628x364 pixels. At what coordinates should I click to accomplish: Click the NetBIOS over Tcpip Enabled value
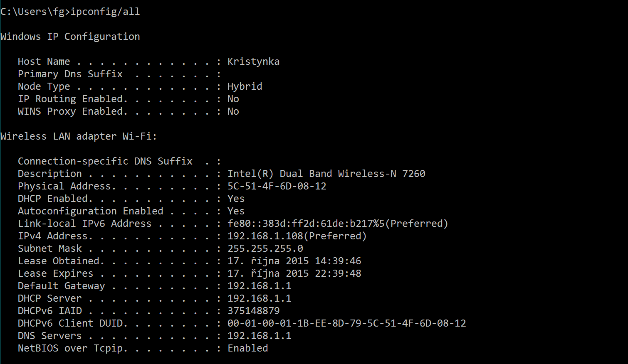[x=247, y=348]
